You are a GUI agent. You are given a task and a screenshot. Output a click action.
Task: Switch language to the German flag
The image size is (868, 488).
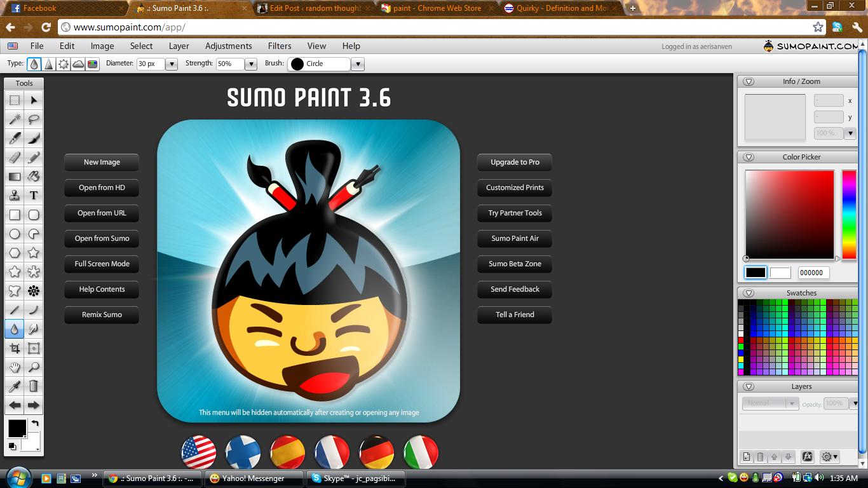click(376, 452)
